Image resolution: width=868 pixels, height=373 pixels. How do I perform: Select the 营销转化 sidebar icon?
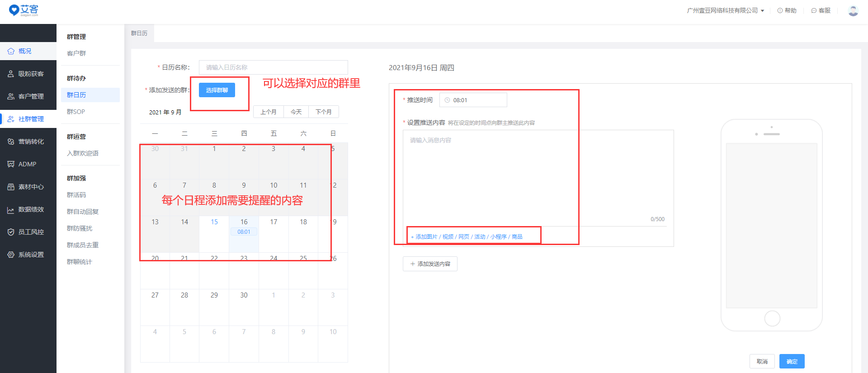point(11,142)
